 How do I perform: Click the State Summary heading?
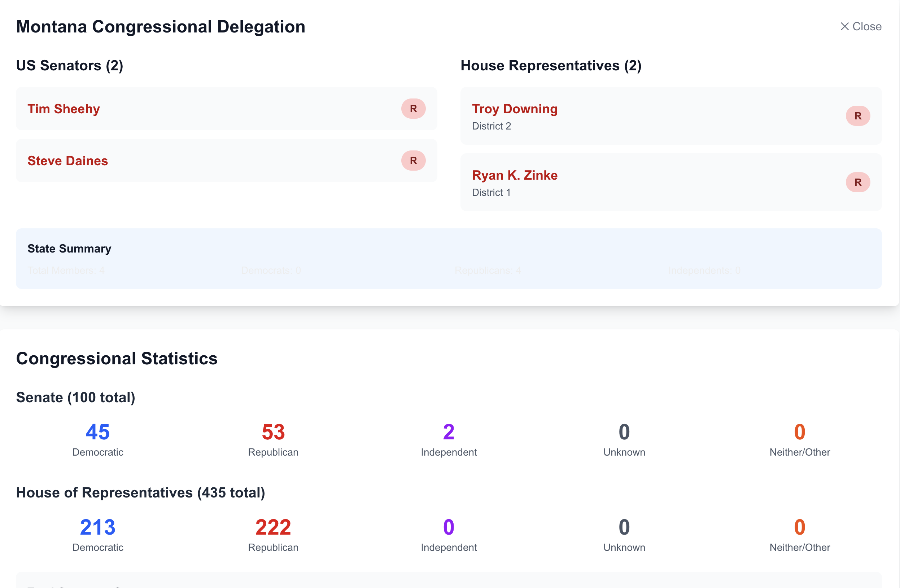click(x=69, y=249)
